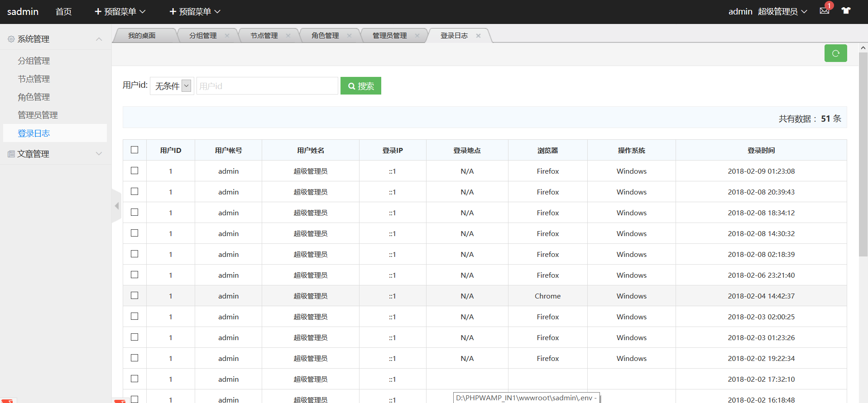This screenshot has width=868, height=403.
Task: Check the row dated 2018-02-03 02:00:25
Action: (x=134, y=316)
